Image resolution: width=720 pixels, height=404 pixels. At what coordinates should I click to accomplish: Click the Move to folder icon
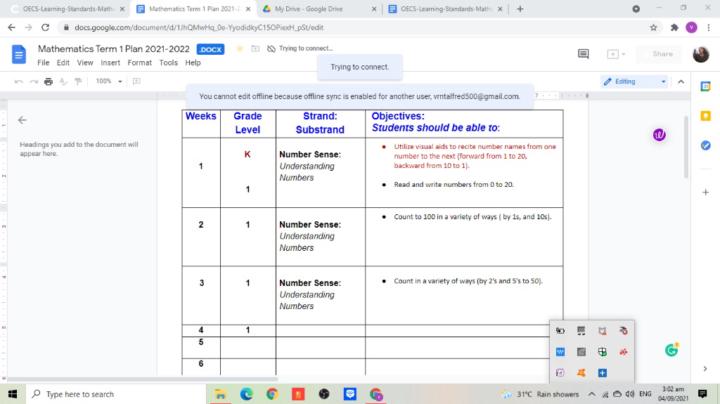pyautogui.click(x=255, y=49)
